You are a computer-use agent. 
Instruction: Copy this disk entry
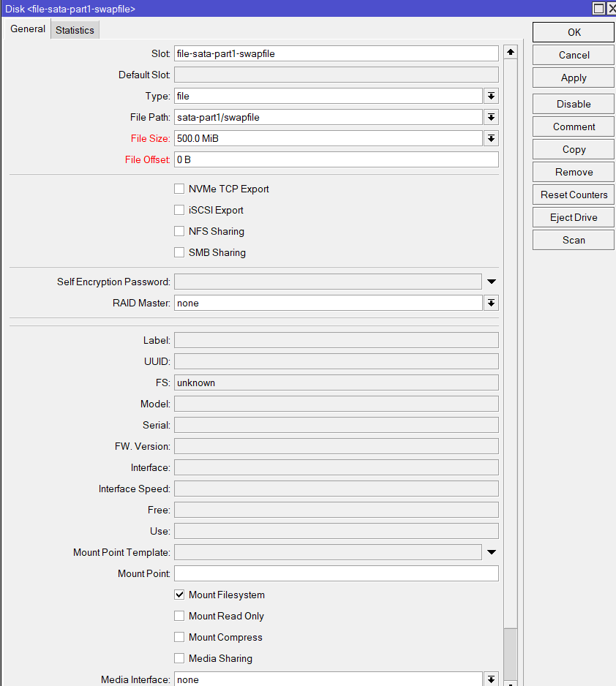574,150
